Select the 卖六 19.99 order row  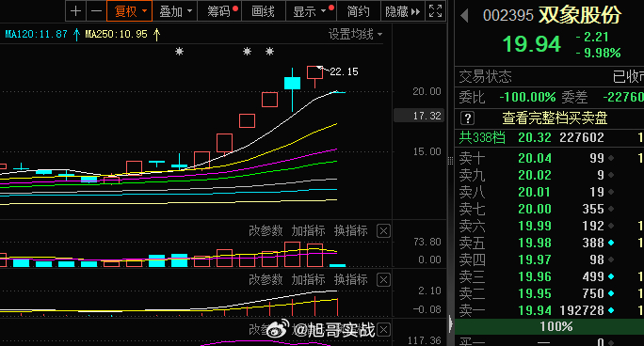tap(549, 226)
